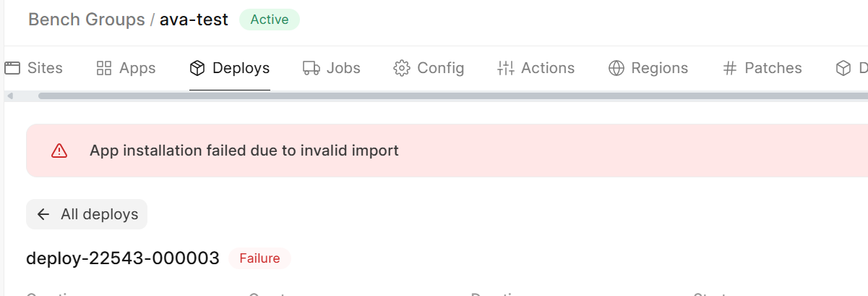The width and height of the screenshot is (868, 296).
Task: Click the Config gear icon
Action: coord(401,68)
